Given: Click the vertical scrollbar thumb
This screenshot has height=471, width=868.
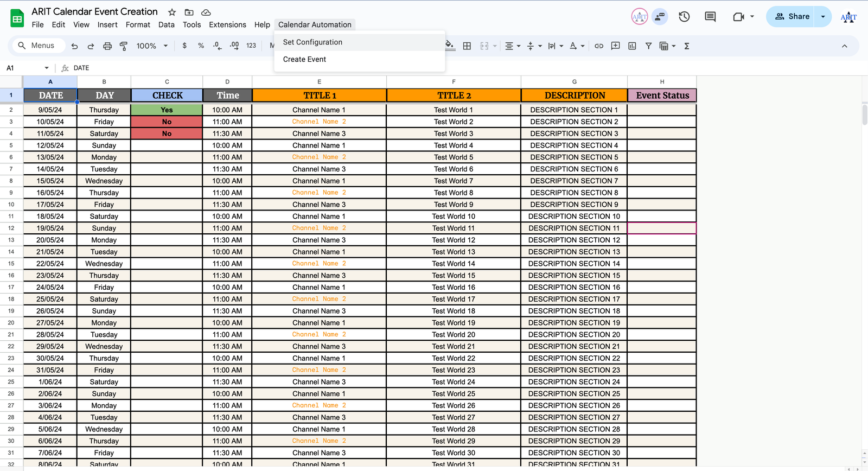Looking at the screenshot, I should click(x=864, y=115).
